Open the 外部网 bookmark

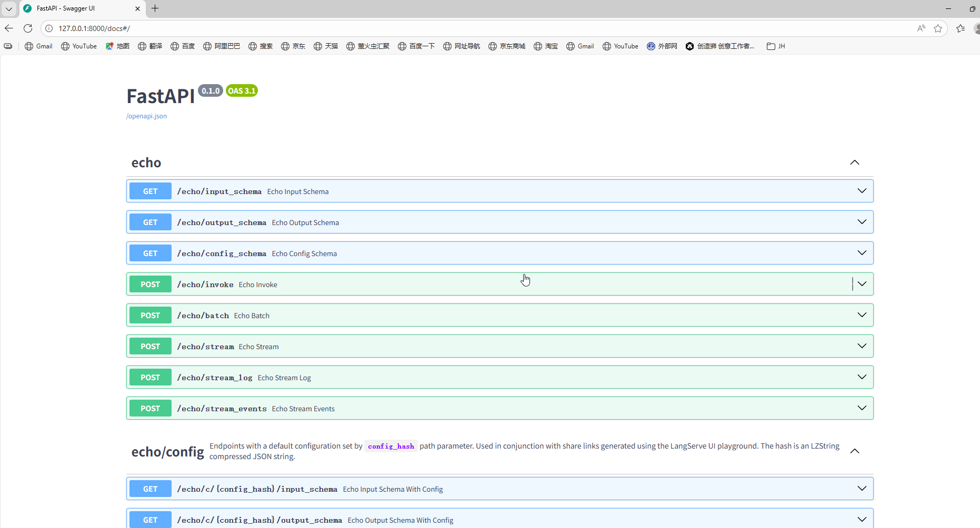662,46
